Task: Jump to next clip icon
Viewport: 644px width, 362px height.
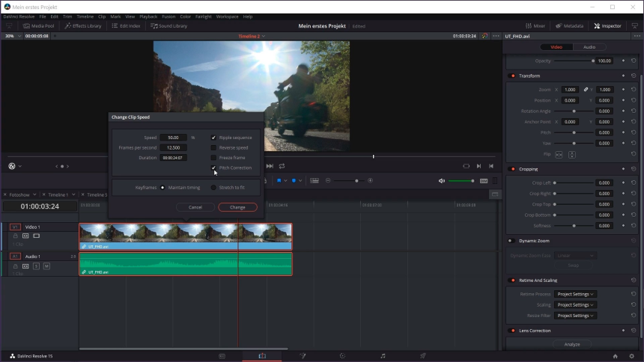Action: [x=479, y=166]
